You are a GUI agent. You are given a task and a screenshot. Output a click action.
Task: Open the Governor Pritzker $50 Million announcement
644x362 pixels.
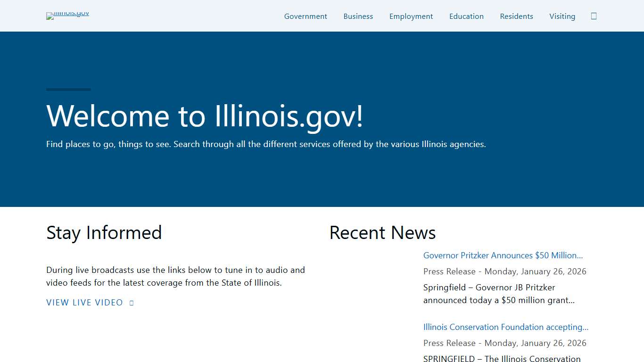click(x=503, y=255)
